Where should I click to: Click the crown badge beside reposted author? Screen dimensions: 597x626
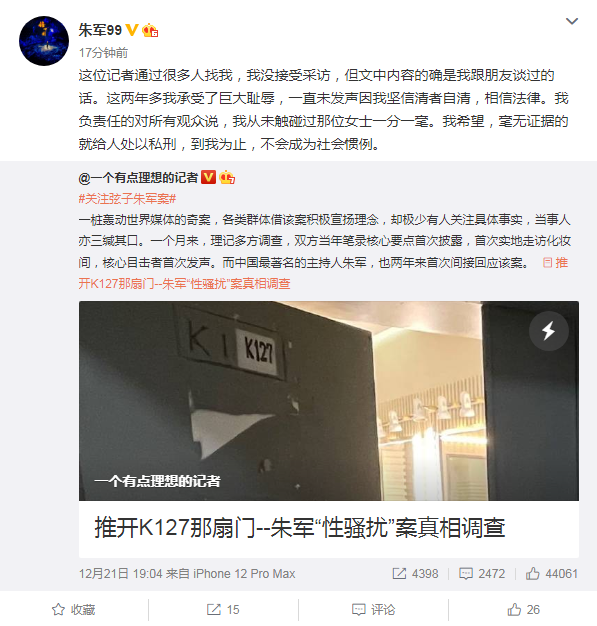point(227,177)
